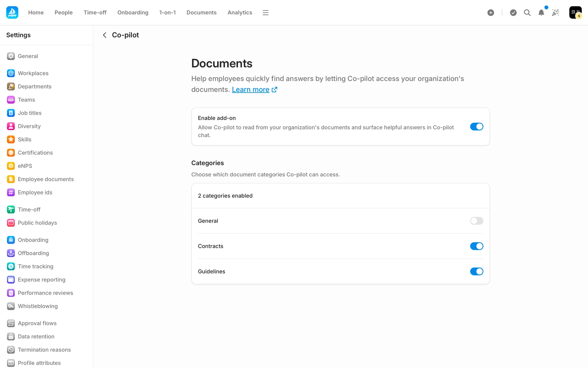Open Whistleblowing settings icon in sidebar
Viewport: 588px width, 368px height.
point(11,306)
